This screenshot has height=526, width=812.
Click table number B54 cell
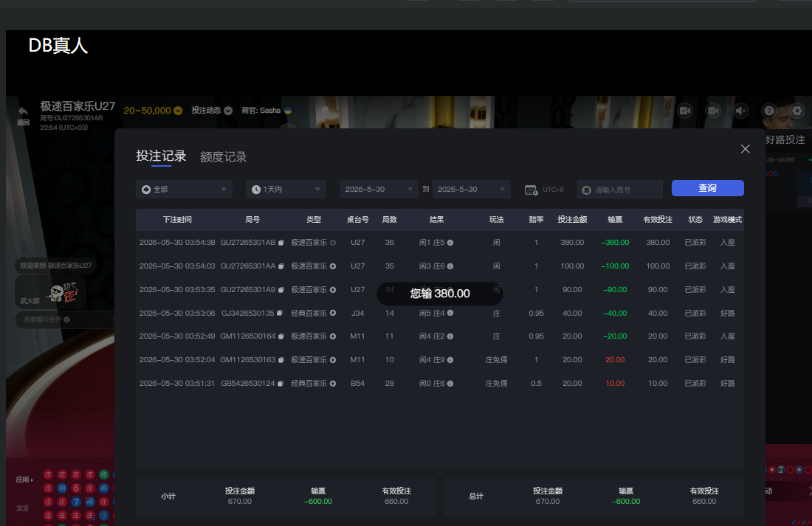coord(357,384)
